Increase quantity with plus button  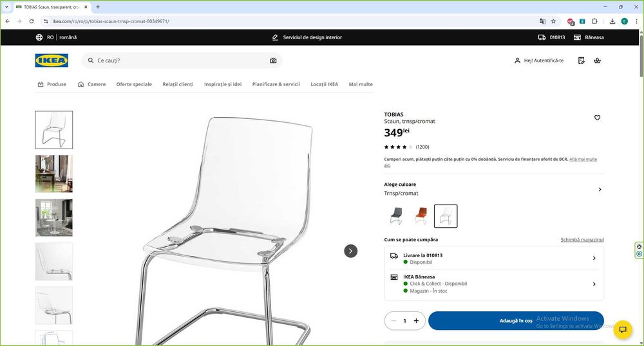click(x=416, y=321)
